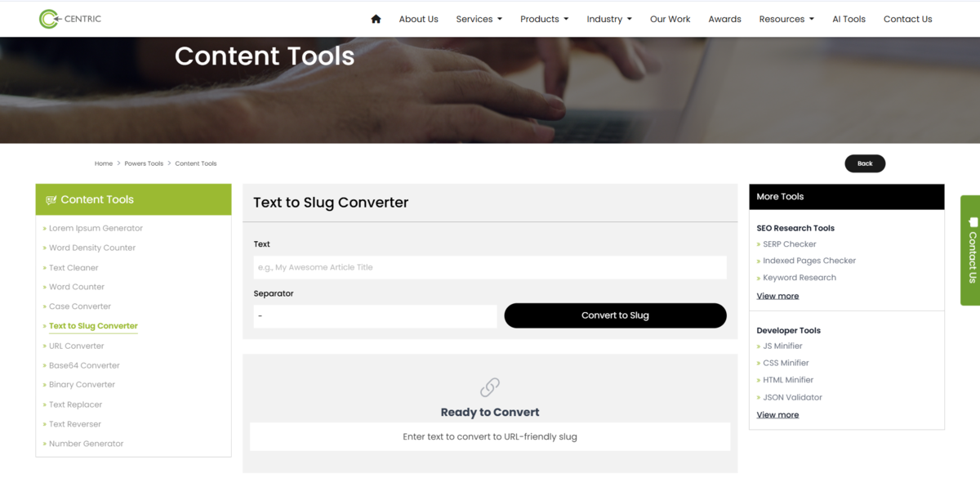
Task: Expand the Industry dropdown
Action: 608,19
